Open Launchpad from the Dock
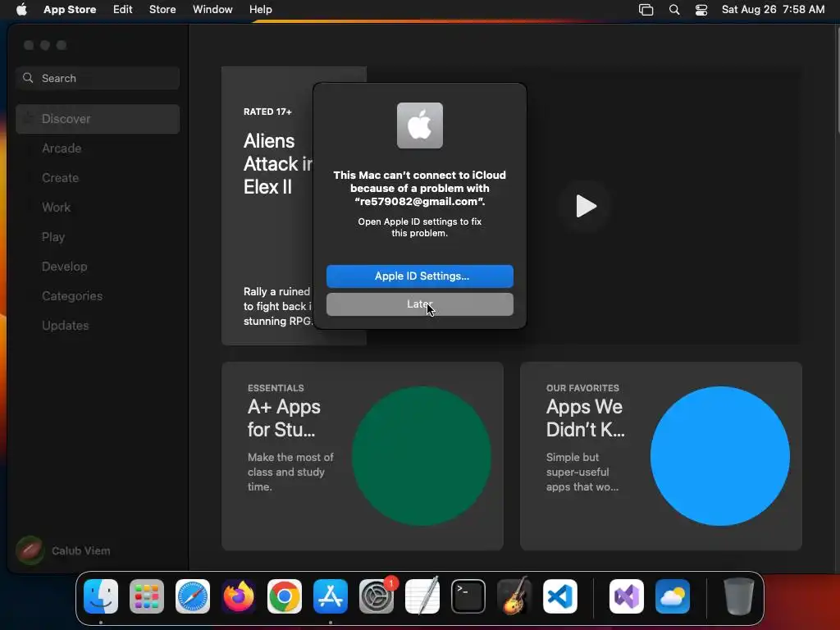840x630 pixels. click(x=147, y=596)
